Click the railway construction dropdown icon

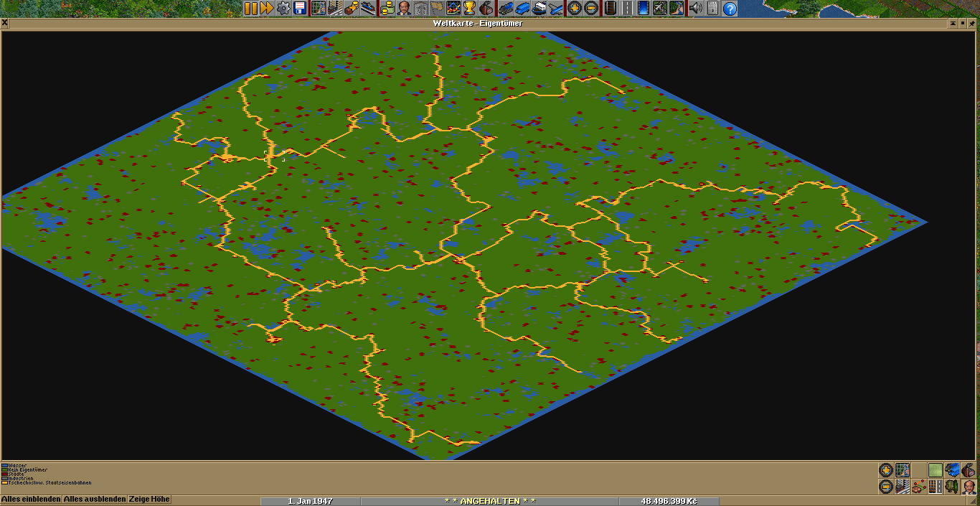611,9
